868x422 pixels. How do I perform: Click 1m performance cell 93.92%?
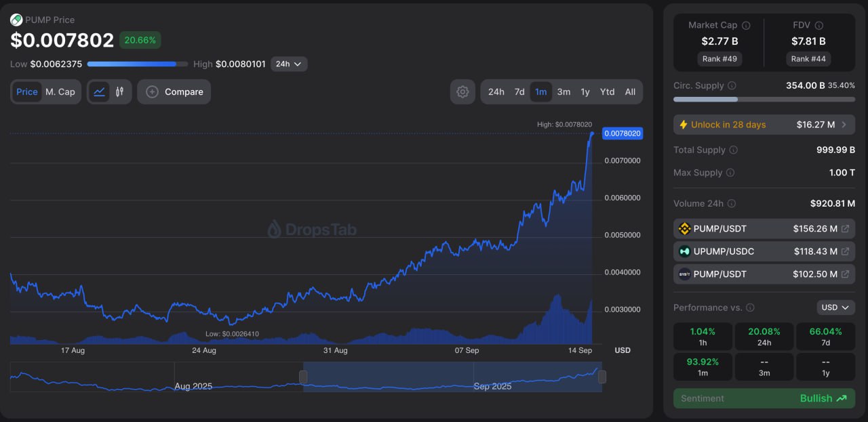tap(703, 366)
